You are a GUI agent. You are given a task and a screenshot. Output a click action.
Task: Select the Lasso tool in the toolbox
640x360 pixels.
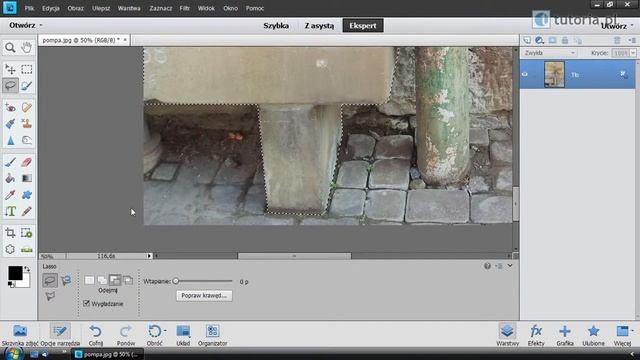10,86
